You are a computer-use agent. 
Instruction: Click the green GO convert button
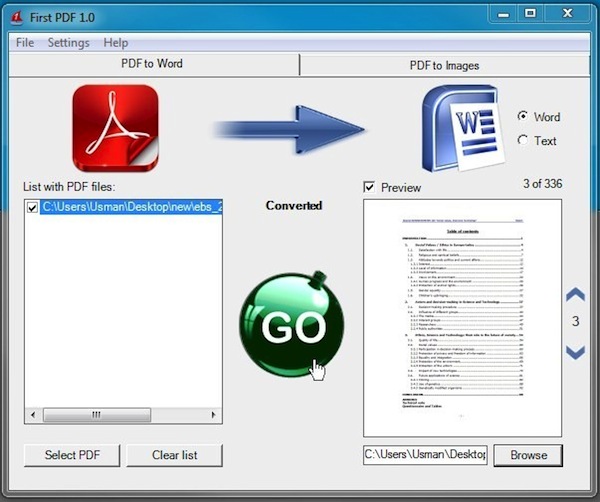coord(292,324)
